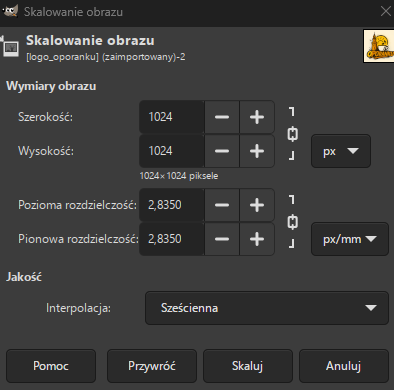
Task: Increase Szerokość with plus button
Action: point(257,117)
